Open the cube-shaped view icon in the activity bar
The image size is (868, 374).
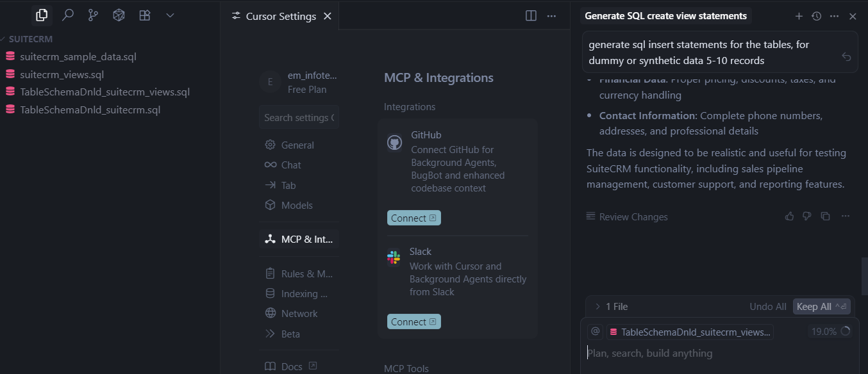point(119,15)
